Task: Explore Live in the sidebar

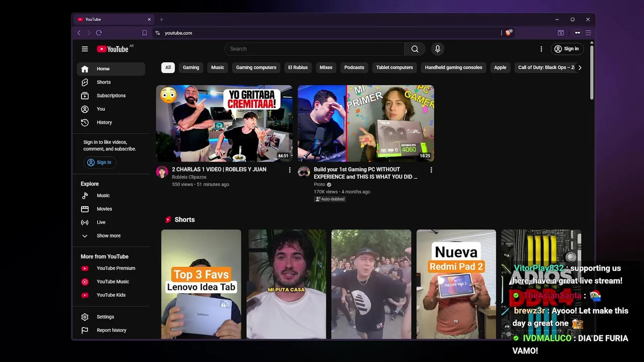Action: pyautogui.click(x=111, y=222)
